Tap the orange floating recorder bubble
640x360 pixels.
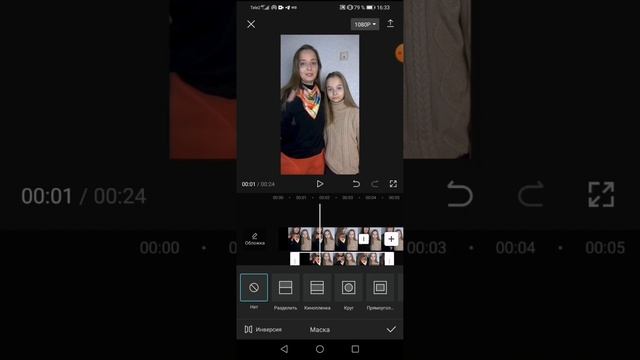tap(400, 53)
